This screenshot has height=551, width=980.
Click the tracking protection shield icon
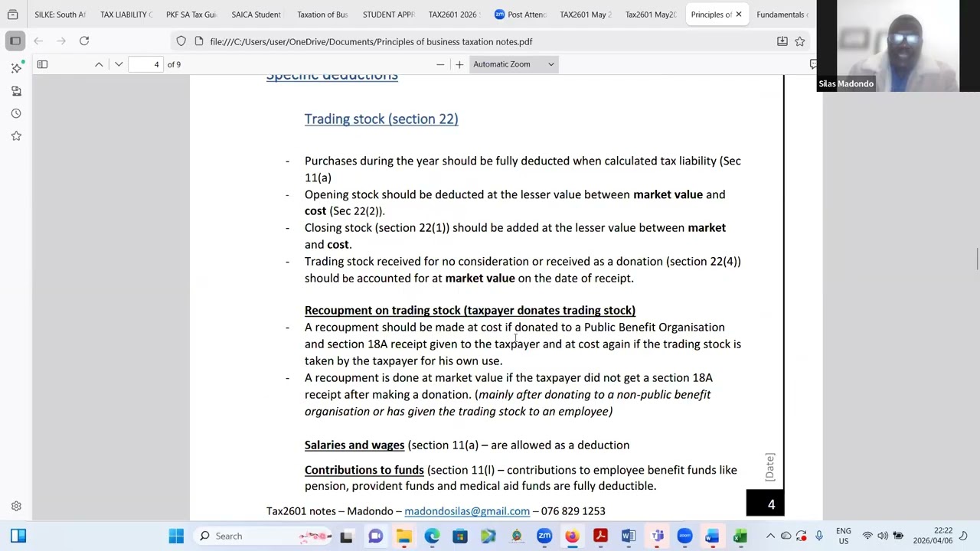(181, 41)
